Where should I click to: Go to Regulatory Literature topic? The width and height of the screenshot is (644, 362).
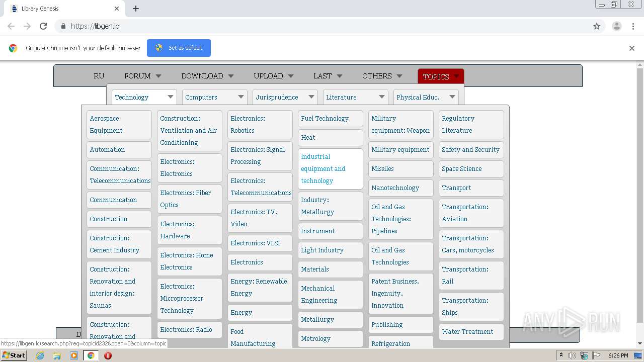(471, 125)
